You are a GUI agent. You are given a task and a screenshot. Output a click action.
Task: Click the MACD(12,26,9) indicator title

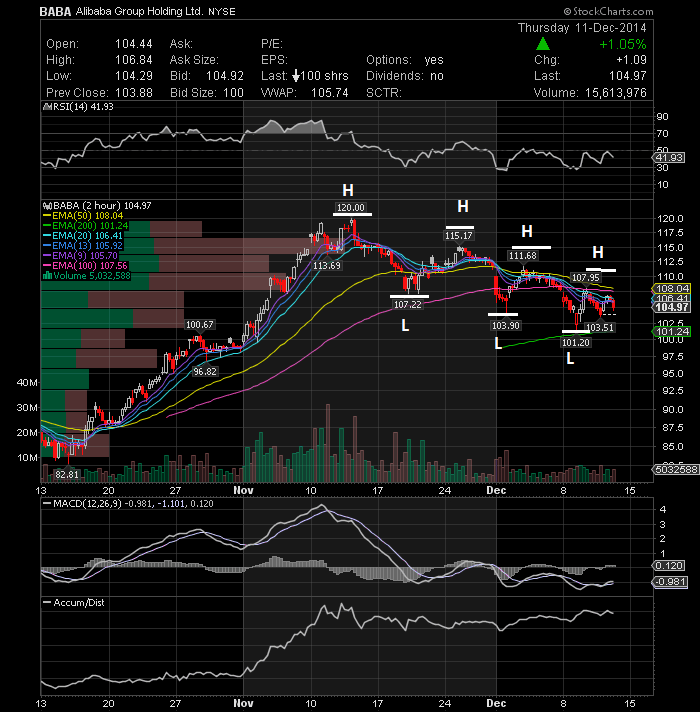[88, 504]
